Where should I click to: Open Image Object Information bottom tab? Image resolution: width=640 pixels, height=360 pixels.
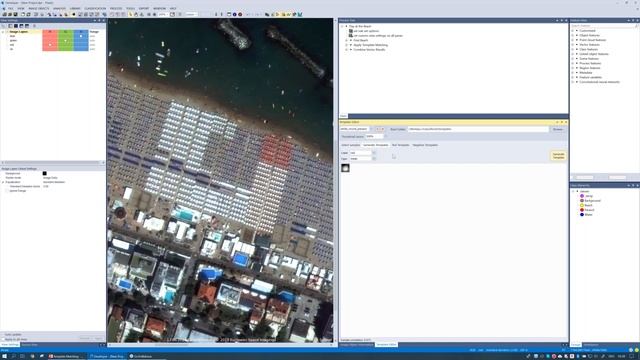tap(357, 345)
